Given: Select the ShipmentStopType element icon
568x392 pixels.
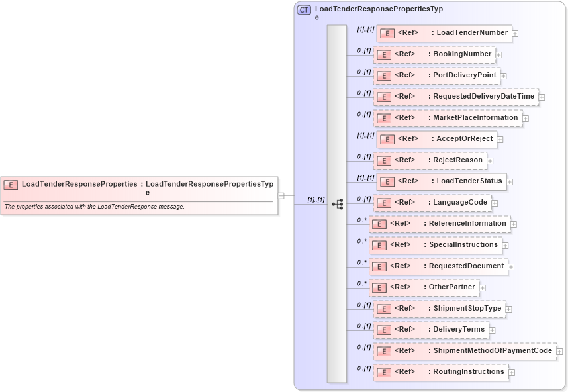Looking at the screenshot, I should (384, 309).
